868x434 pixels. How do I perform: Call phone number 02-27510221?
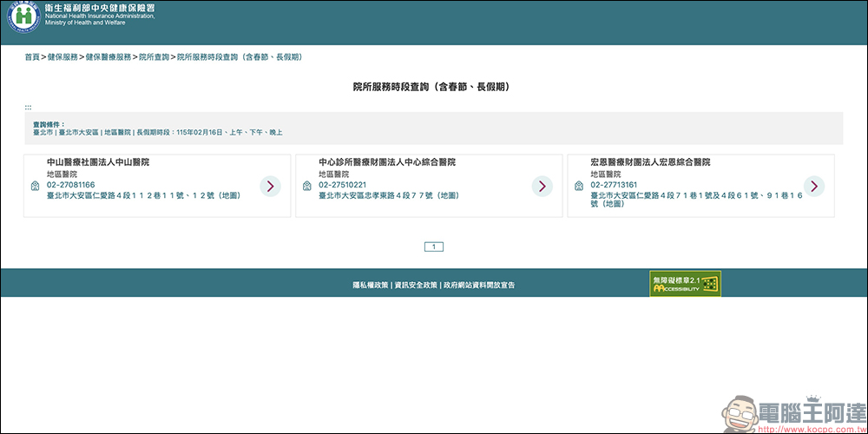[343, 184]
